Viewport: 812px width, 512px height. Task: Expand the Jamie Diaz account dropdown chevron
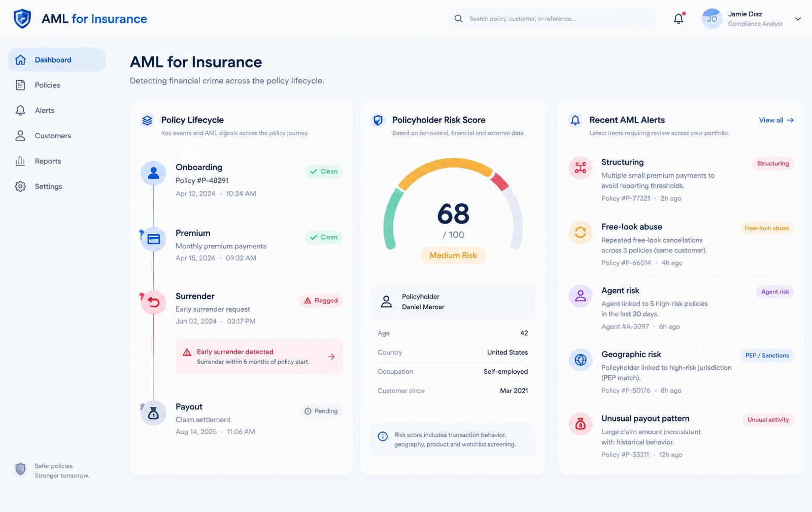pyautogui.click(x=798, y=19)
